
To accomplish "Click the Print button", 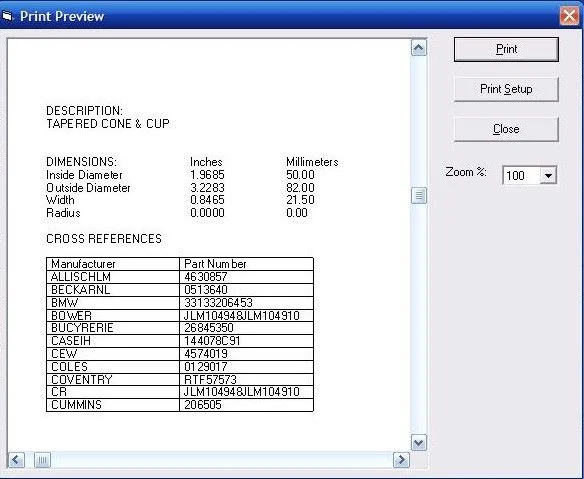I will [x=506, y=49].
